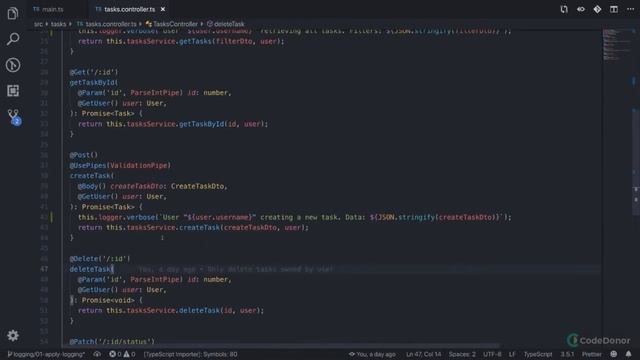Open the tasks.controller.ts breadcrumb
This screenshot has width=640, height=360.
point(107,24)
